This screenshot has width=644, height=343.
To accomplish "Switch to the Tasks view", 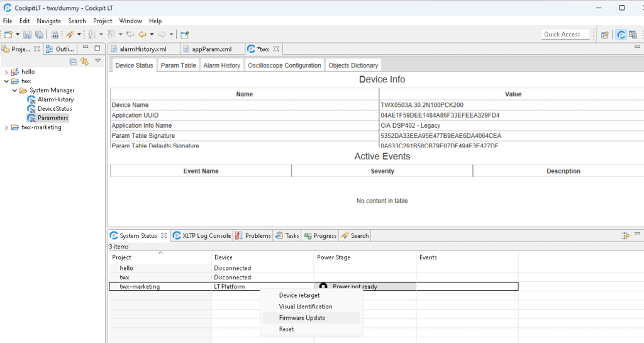I will 287,236.
